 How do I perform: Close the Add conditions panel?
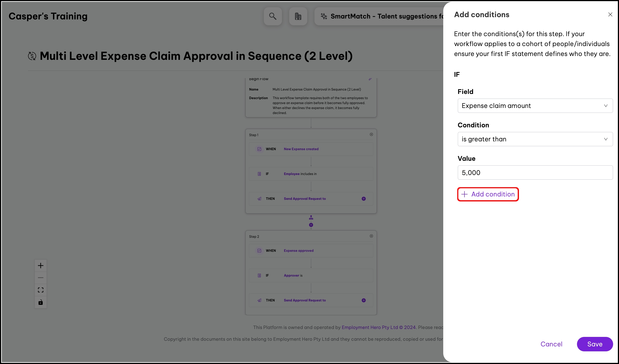point(610,15)
